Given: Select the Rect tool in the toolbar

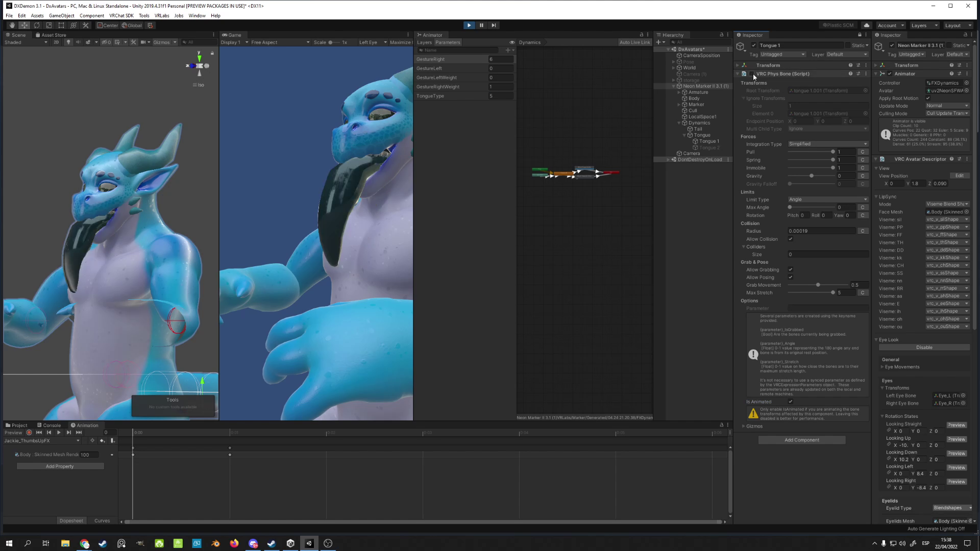Looking at the screenshot, I should [x=61, y=25].
